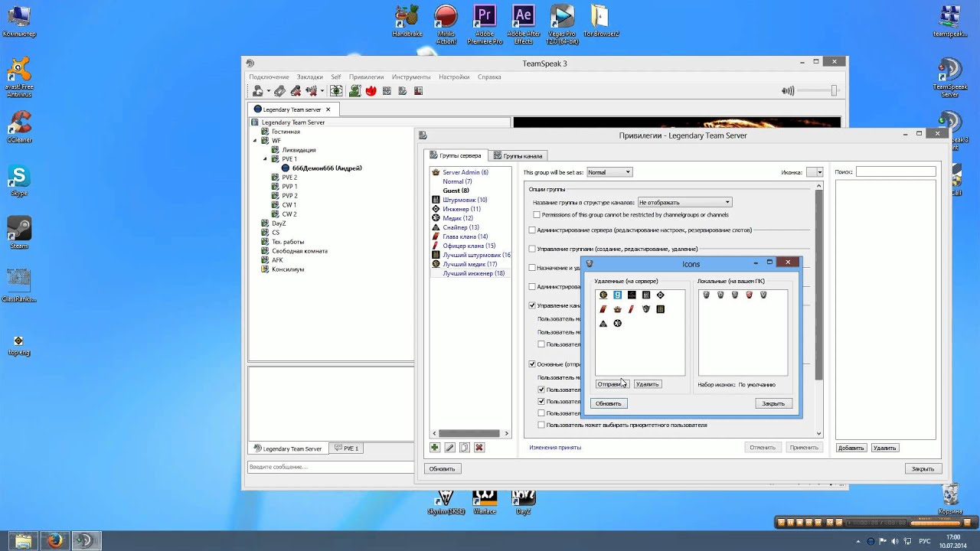Pick the black diamond icon in remote icons
The height and width of the screenshot is (551, 980).
click(x=660, y=295)
